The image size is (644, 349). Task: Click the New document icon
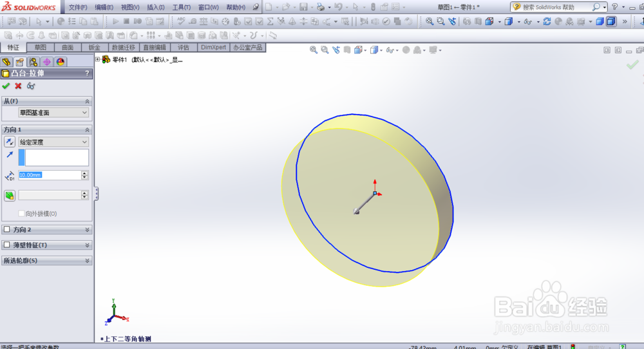(x=269, y=7)
